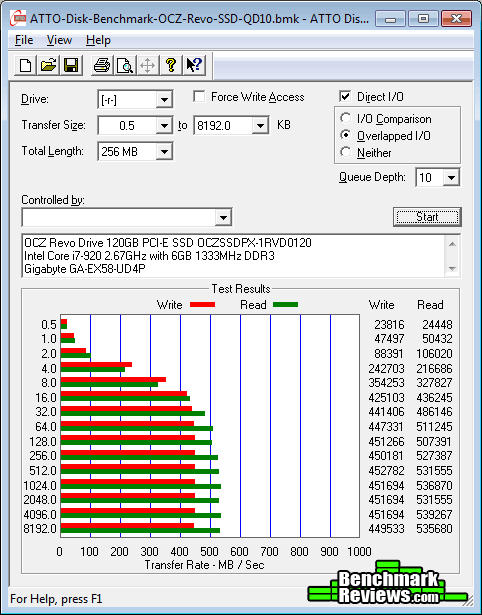
Task: Open the View menu
Action: (x=59, y=40)
